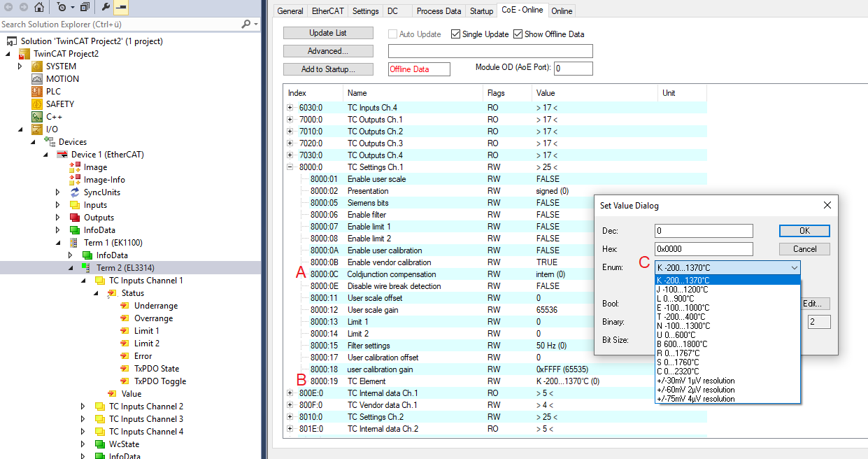Image resolution: width=868 pixels, height=459 pixels.
Task: Click the Value variable icon
Action: 113,394
